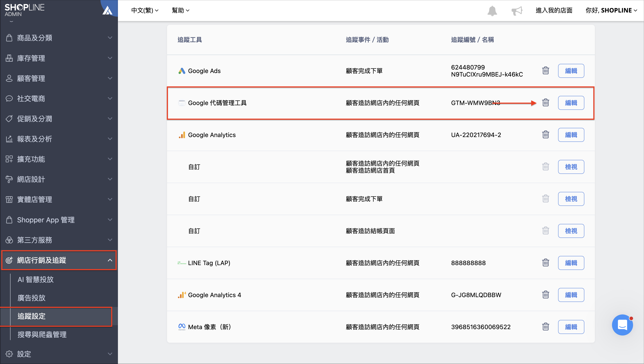The image size is (644, 364).
Task: Edit the Google Ads tracker
Action: pos(571,71)
